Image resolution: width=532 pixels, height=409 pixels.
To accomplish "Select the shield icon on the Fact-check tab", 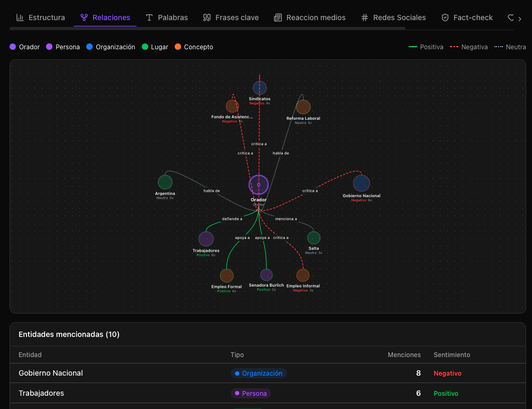I will tap(445, 17).
